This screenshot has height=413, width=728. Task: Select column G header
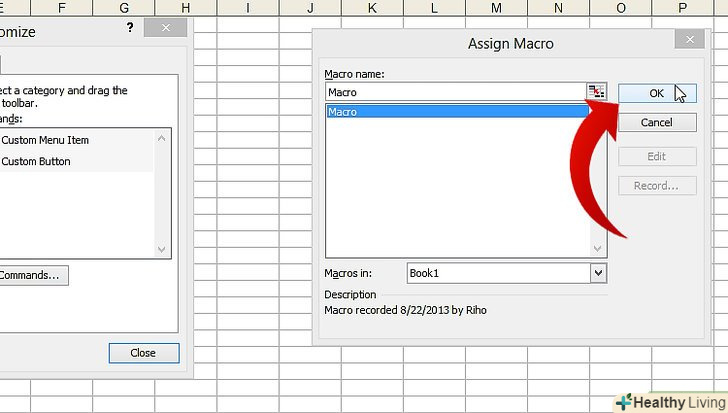click(x=124, y=7)
